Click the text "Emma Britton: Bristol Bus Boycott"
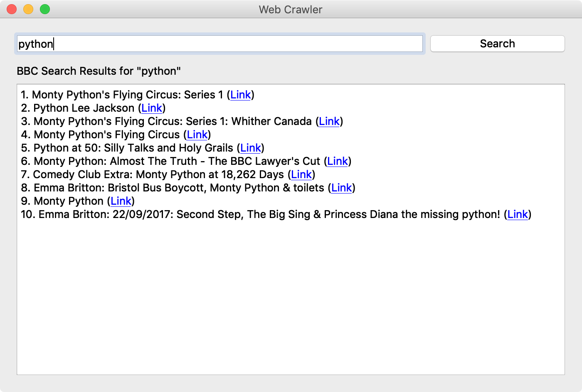The width and height of the screenshot is (582, 392). click(119, 188)
